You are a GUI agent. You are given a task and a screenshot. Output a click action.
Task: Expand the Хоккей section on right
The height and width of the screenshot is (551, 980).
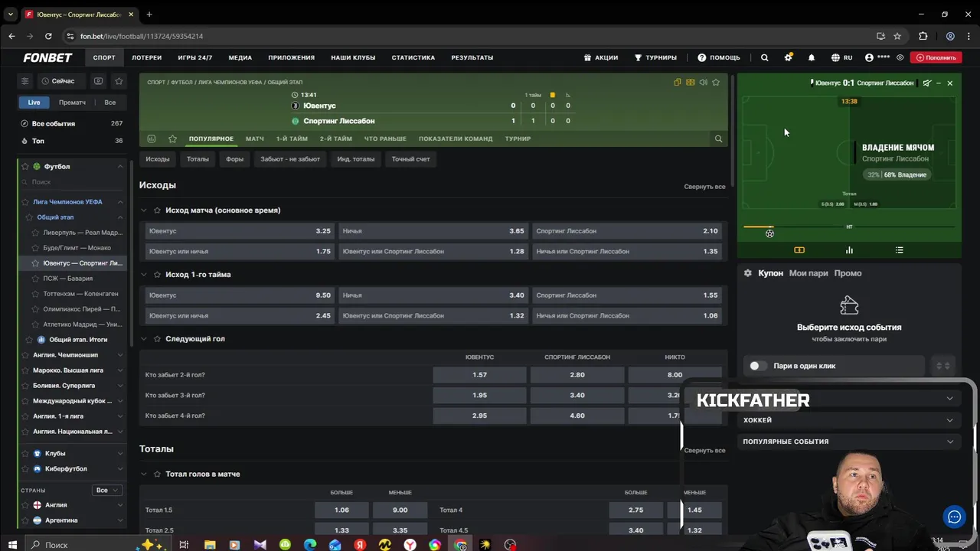(848, 420)
